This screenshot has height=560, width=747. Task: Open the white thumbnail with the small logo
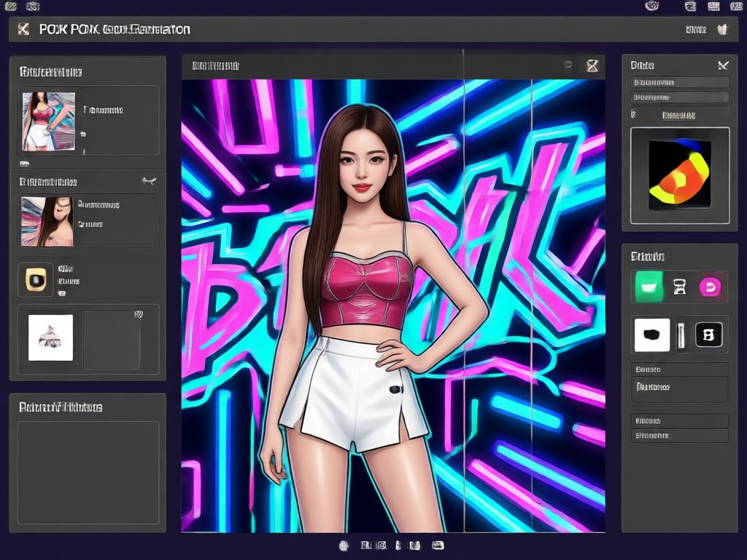[x=50, y=337]
